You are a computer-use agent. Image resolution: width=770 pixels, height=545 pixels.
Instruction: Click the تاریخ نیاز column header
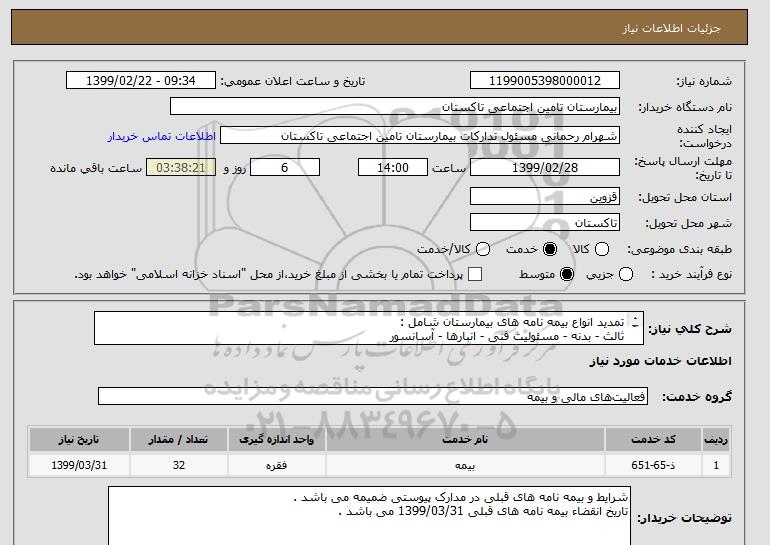tap(79, 439)
